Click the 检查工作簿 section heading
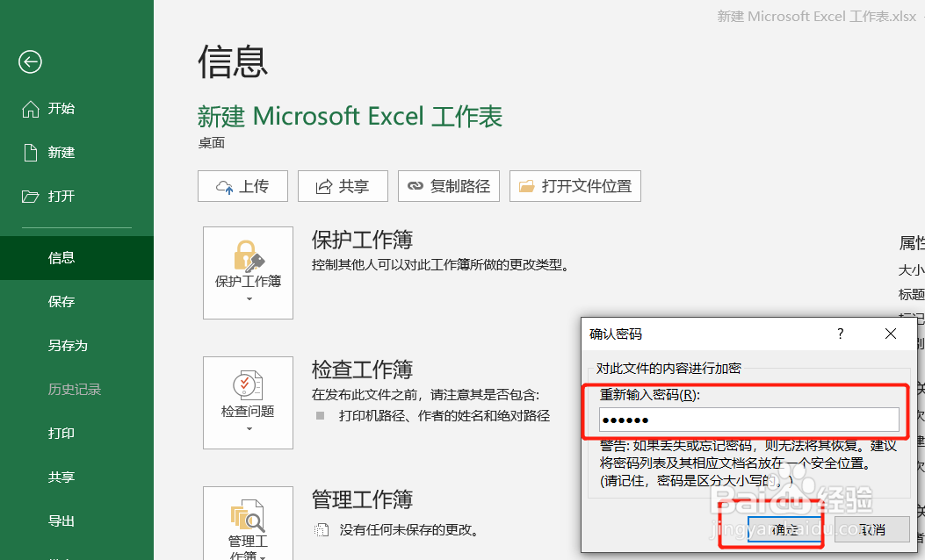This screenshot has width=925, height=560. click(x=362, y=369)
